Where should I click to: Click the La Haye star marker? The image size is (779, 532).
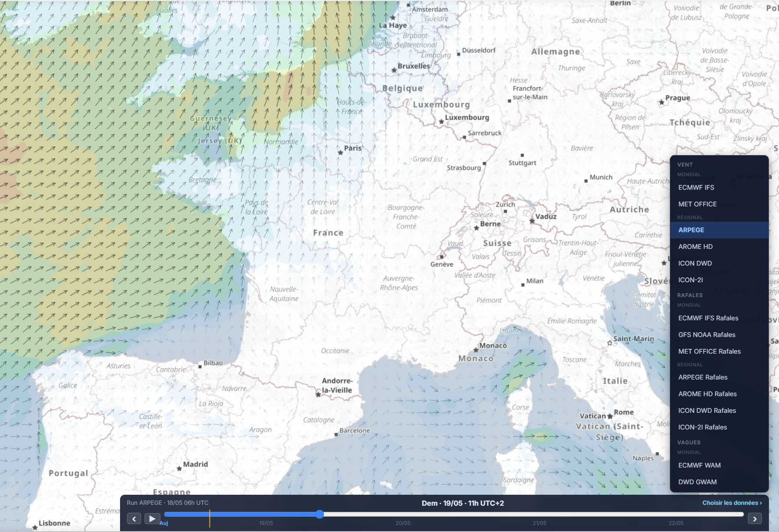[393, 18]
